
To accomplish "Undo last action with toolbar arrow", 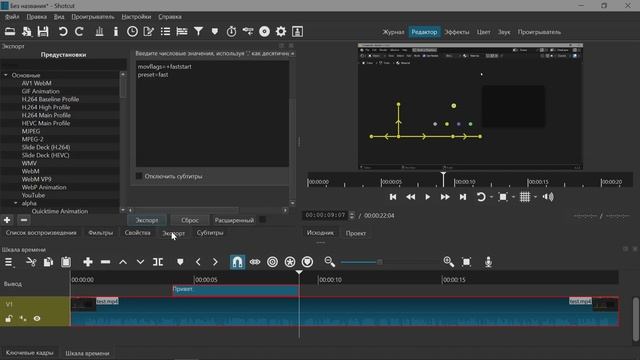I will [63, 31].
